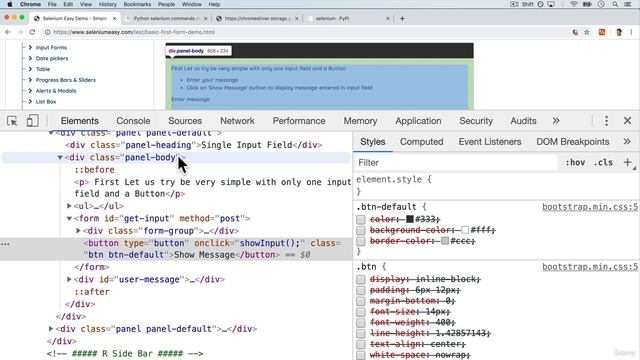Close the Python selenium commands tab
The image size is (640, 360).
pos(205,18)
